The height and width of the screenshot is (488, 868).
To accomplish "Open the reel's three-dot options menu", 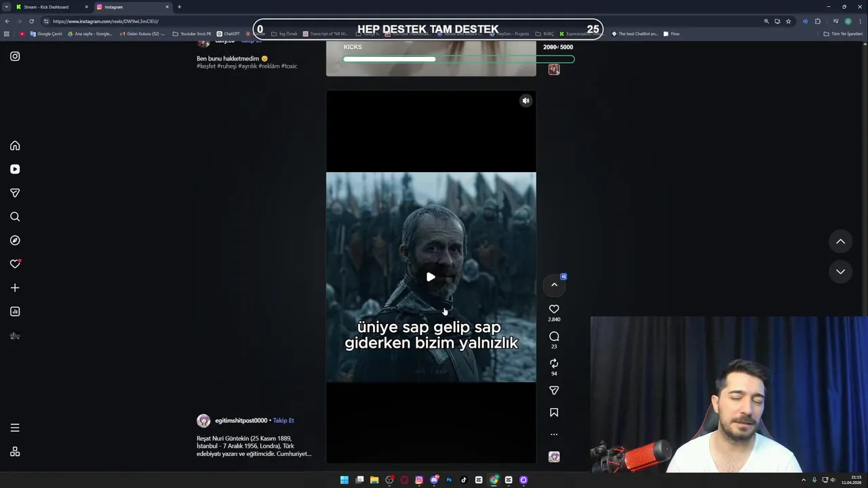I will pos(554,434).
